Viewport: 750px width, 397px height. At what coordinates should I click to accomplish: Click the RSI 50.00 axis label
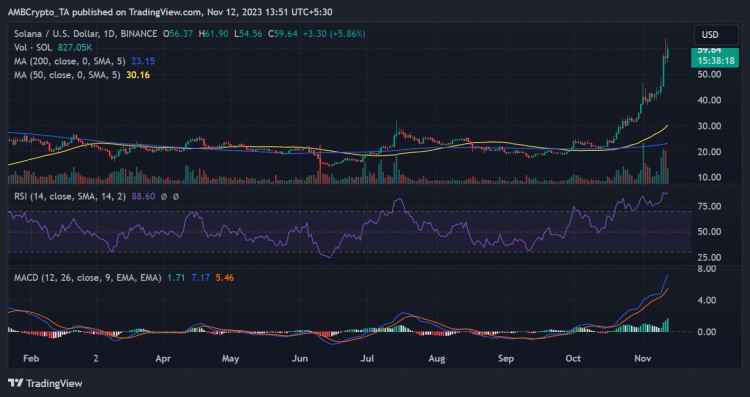coord(709,232)
